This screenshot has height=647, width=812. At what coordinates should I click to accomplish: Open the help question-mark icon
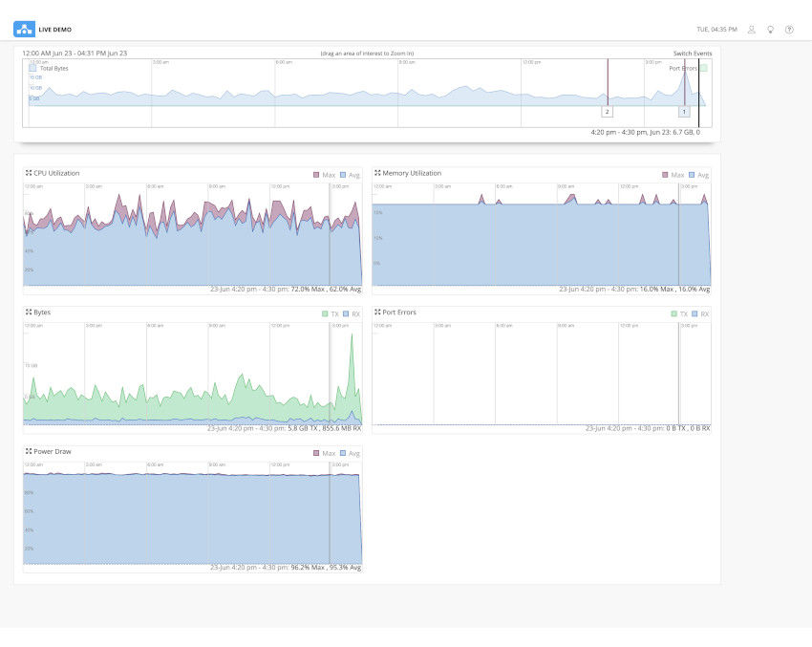[789, 29]
